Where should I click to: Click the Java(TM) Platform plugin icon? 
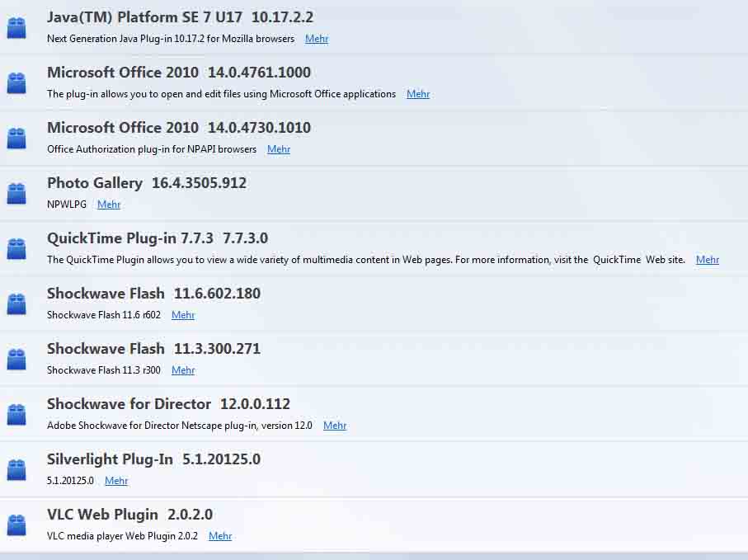(16, 28)
